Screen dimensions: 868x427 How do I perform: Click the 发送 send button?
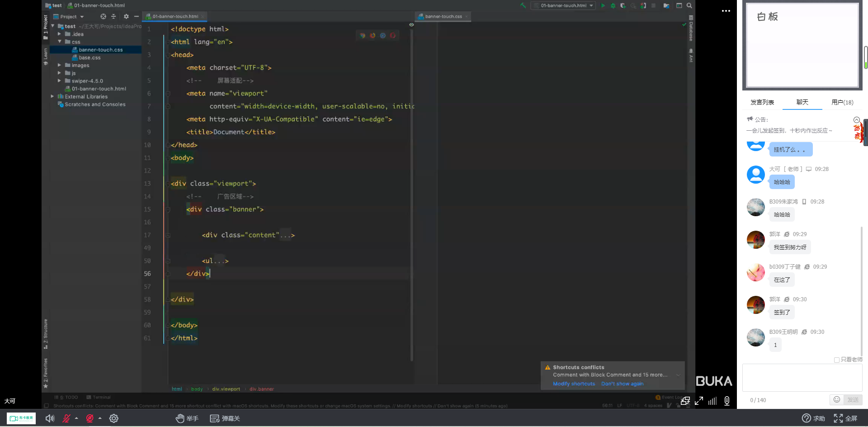(853, 399)
